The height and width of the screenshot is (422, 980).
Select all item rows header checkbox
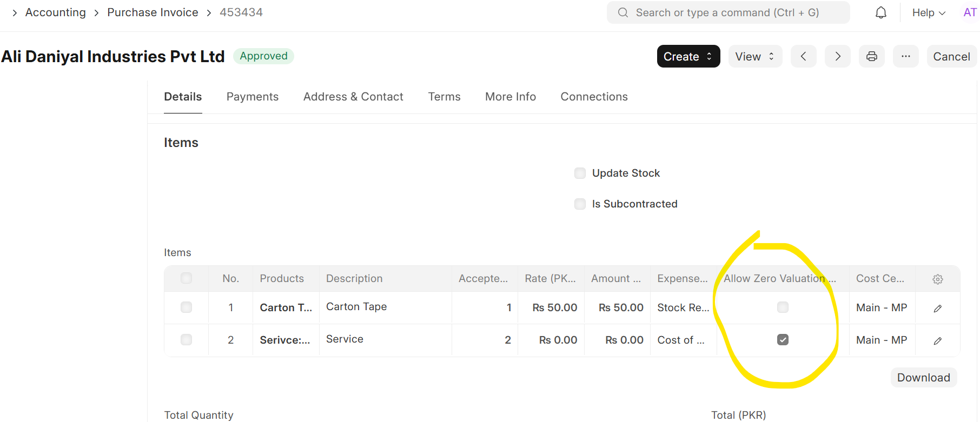tap(186, 278)
